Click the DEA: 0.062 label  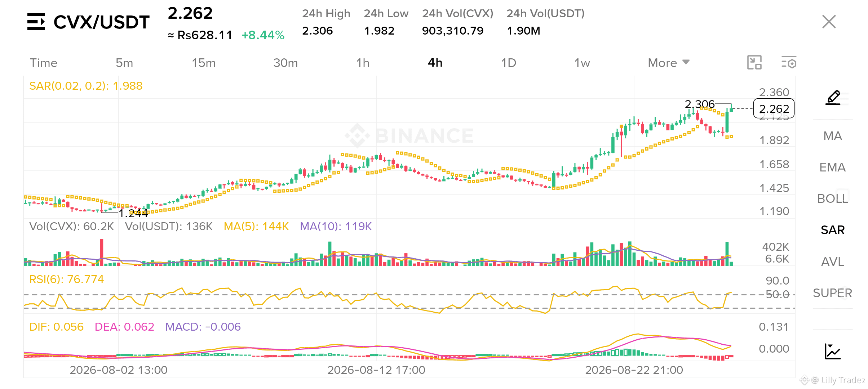tap(124, 327)
